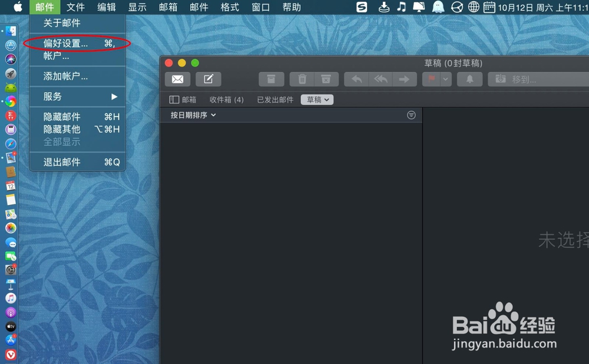Image resolution: width=589 pixels, height=364 pixels.
Task: Click the Archive toolbar icon
Action: pyautogui.click(x=271, y=79)
